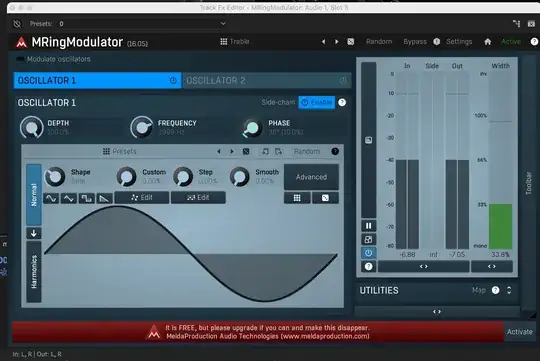540x361 pixels.
Task: Open the oscillator shape Presets menu
Action: pyautogui.click(x=120, y=152)
